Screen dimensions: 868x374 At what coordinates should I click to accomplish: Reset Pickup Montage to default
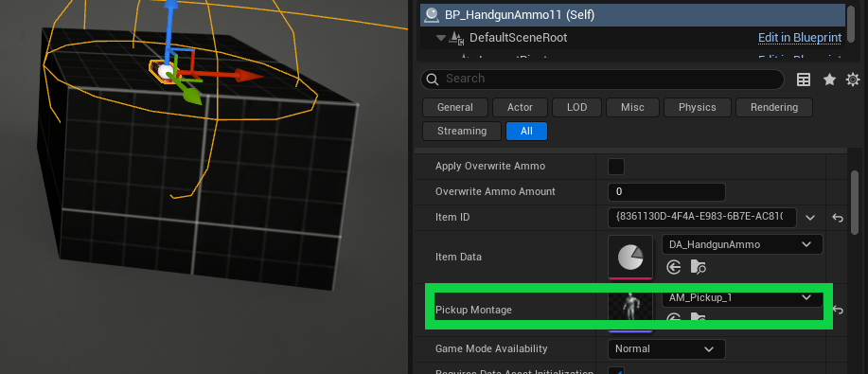(838, 310)
